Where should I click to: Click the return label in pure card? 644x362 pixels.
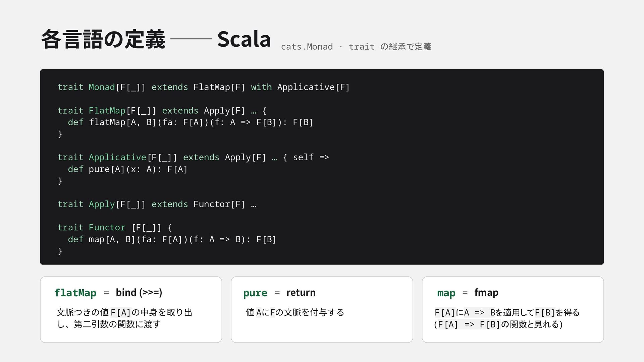(301, 292)
